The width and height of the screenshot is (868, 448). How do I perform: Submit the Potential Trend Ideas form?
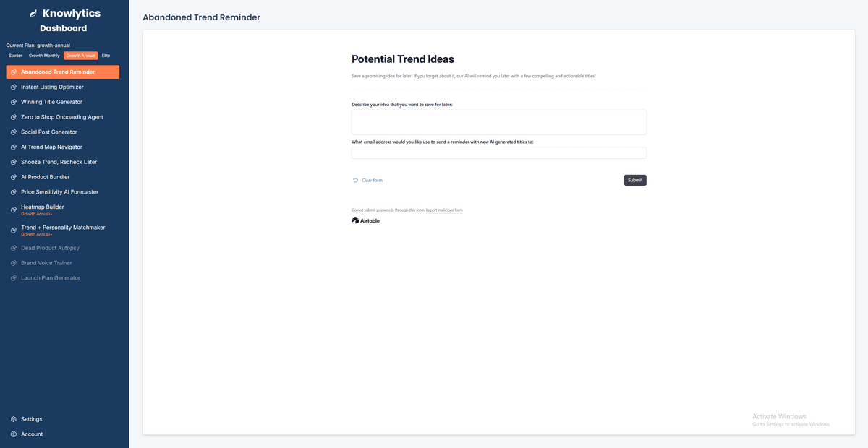634,180
